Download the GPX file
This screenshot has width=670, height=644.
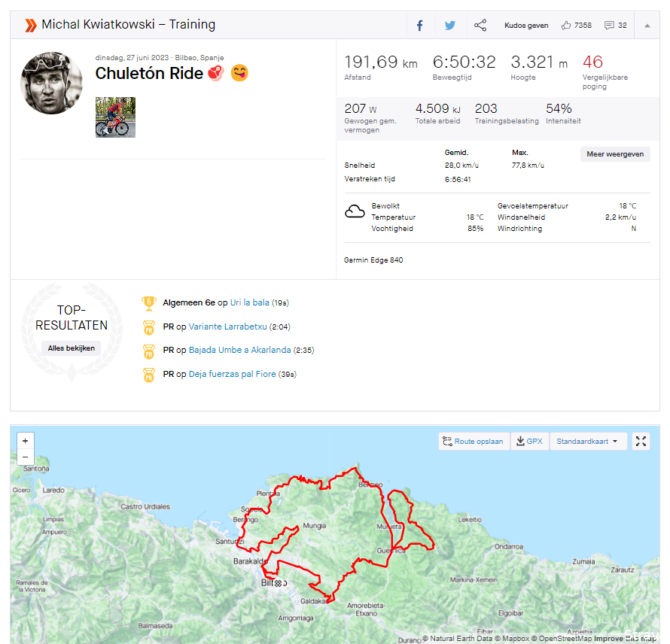(x=530, y=442)
